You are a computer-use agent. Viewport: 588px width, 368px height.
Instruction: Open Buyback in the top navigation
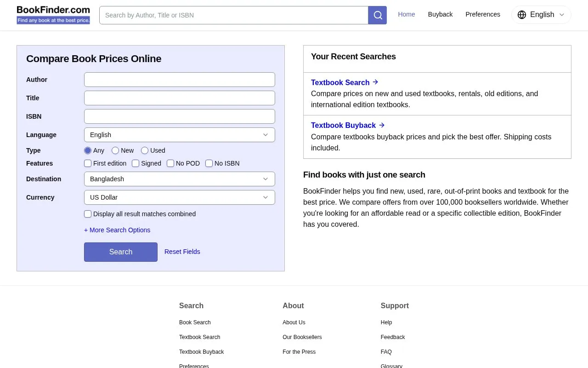click(x=440, y=14)
